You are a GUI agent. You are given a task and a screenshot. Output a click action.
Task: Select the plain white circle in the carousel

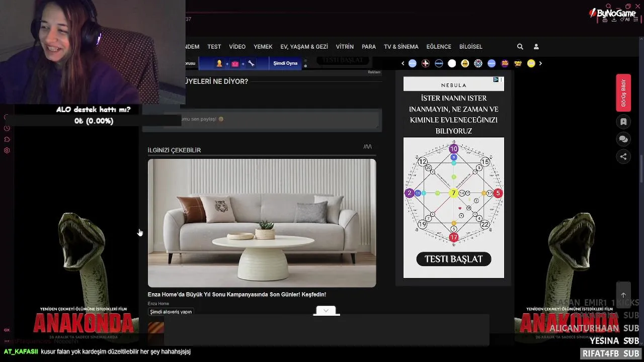pos(452,63)
